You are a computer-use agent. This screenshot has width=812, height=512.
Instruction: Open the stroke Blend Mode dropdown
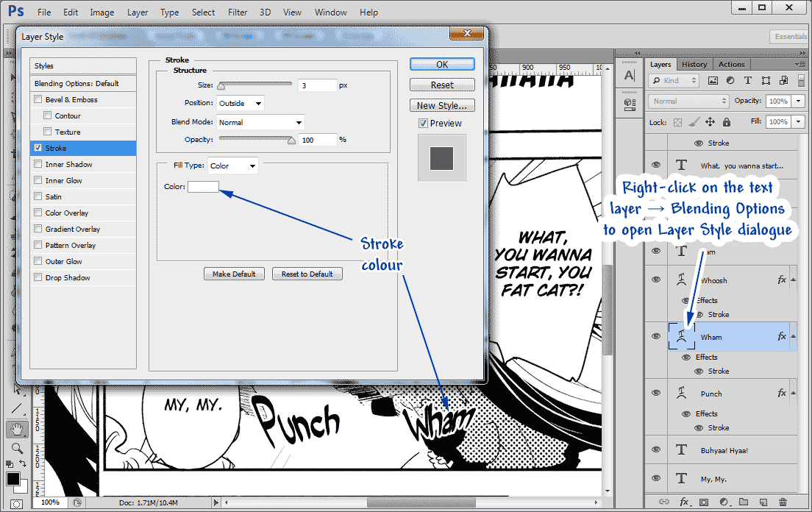(260, 122)
